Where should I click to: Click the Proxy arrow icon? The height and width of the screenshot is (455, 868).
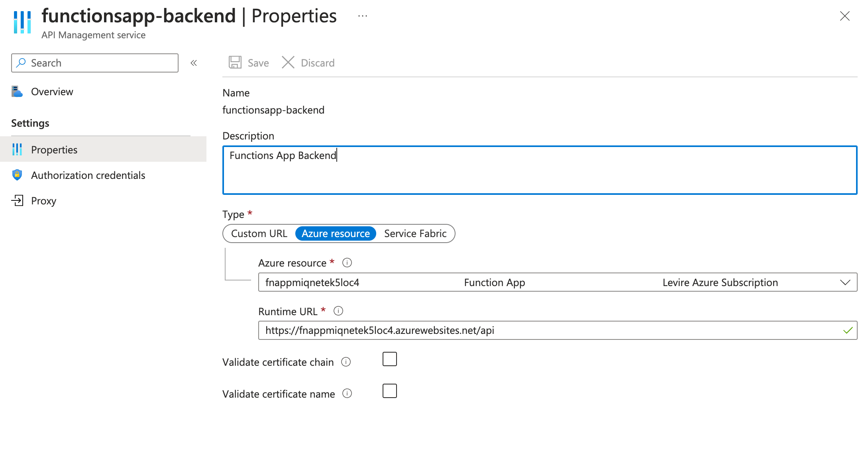pyautogui.click(x=17, y=200)
